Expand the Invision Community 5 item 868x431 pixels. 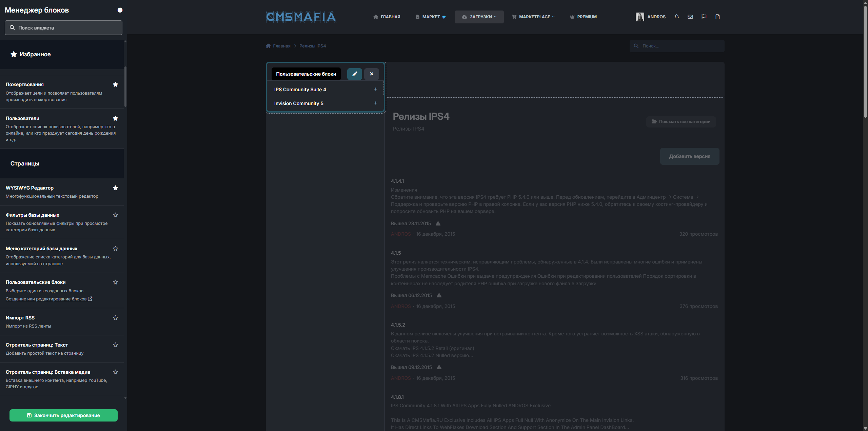pos(375,103)
